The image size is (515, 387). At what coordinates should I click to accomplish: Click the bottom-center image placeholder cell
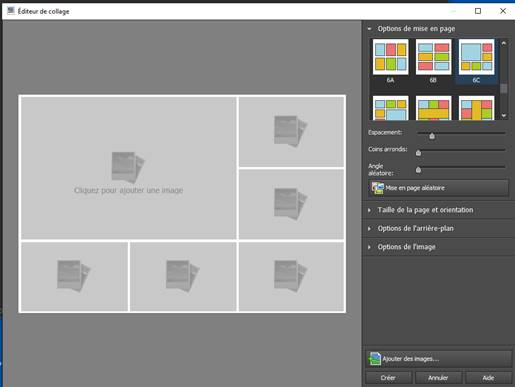tap(183, 276)
